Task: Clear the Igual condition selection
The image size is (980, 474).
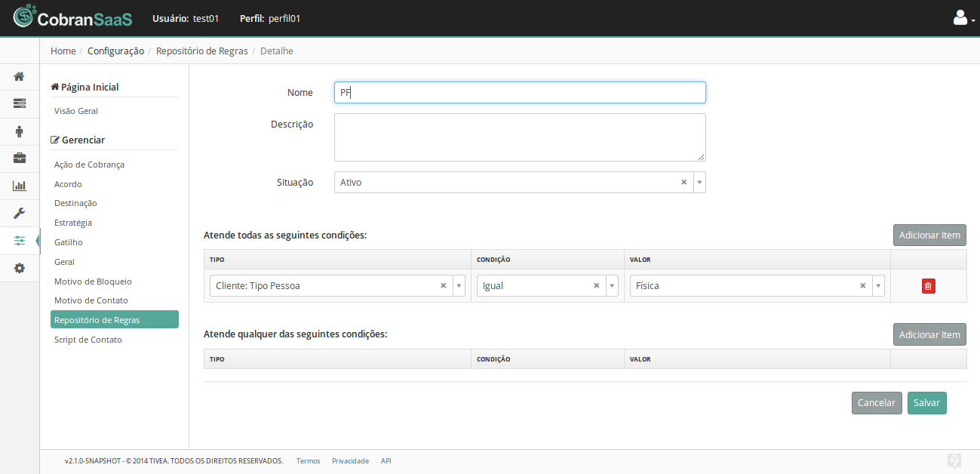Action: tap(597, 286)
